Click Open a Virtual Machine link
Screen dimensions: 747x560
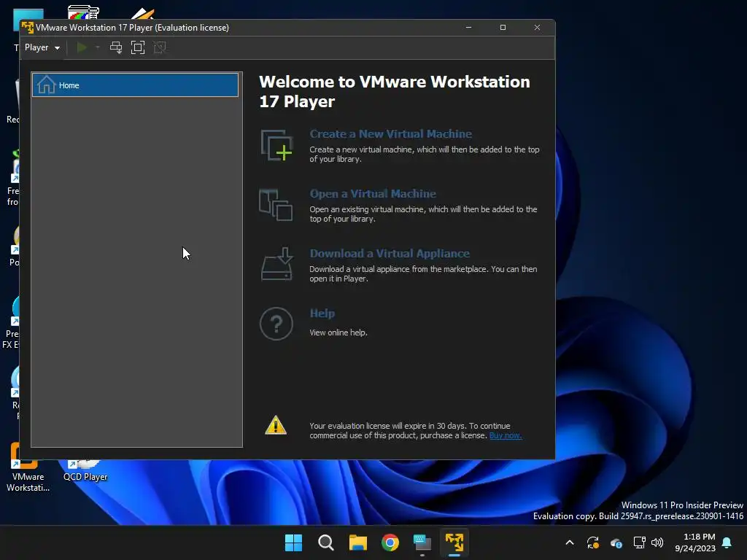373,194
